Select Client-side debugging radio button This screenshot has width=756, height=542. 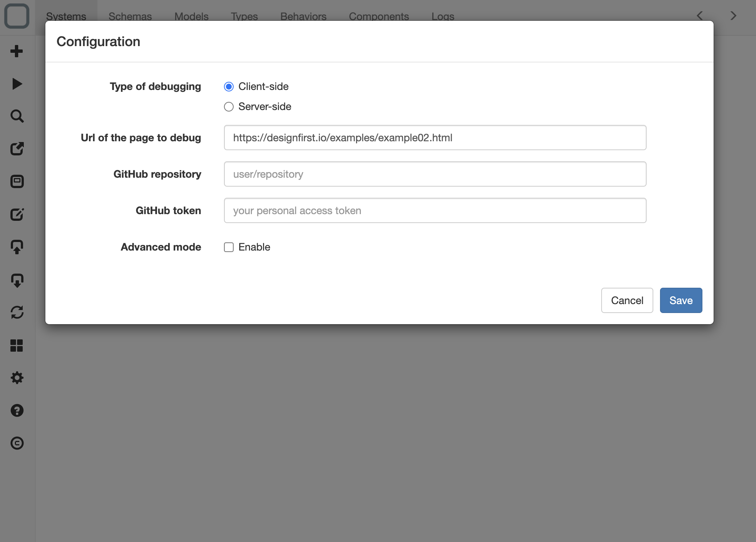coord(229,87)
